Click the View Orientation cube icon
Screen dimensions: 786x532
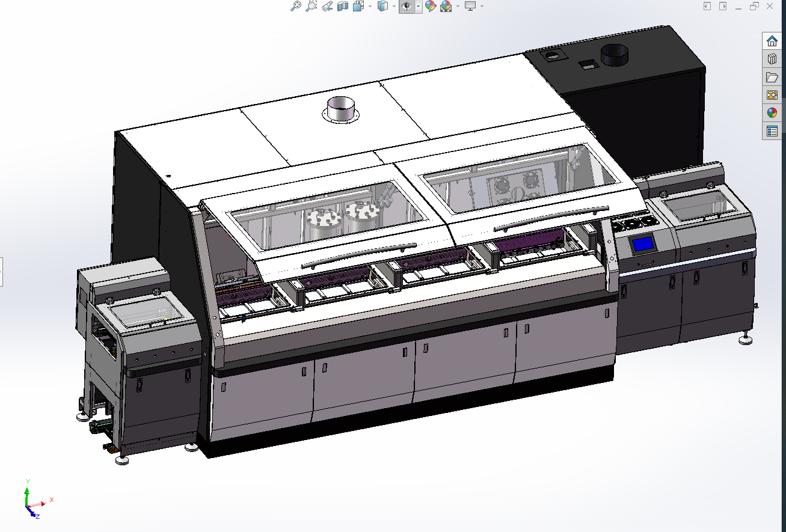(358, 6)
